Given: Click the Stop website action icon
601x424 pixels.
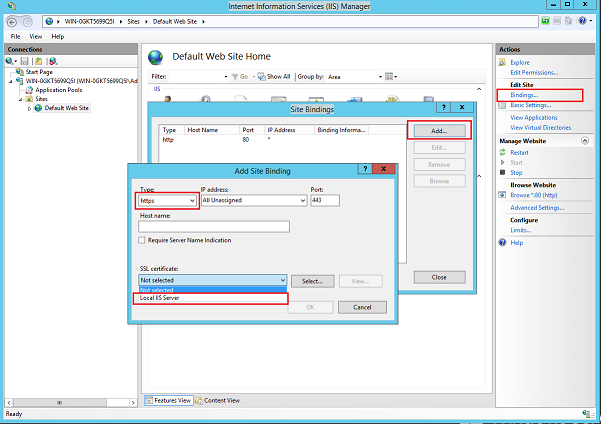Looking at the screenshot, I should tap(503, 172).
